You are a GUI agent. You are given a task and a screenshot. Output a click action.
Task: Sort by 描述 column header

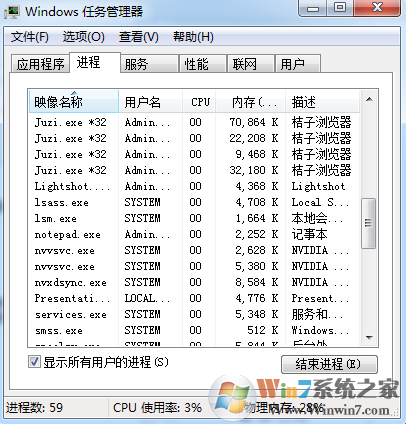click(x=323, y=101)
